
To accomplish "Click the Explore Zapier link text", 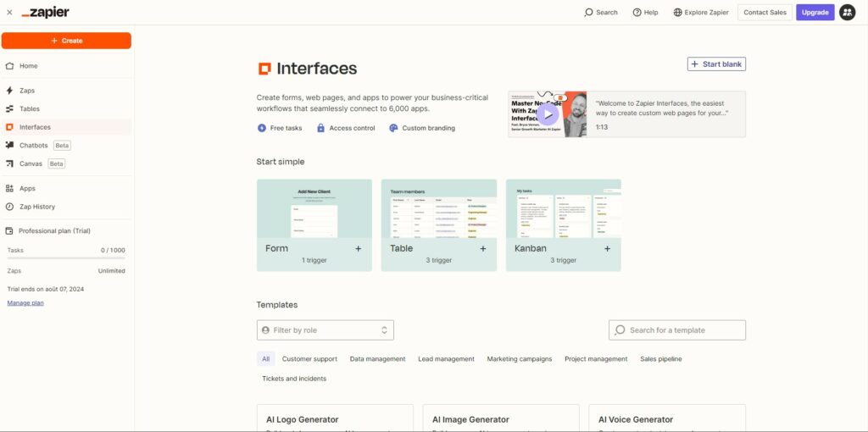I will tap(706, 12).
